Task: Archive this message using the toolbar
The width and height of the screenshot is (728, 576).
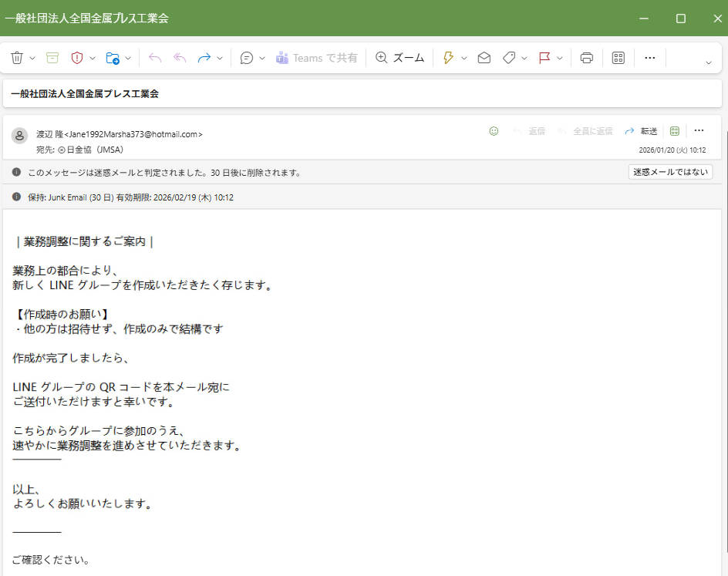Action: click(x=52, y=58)
